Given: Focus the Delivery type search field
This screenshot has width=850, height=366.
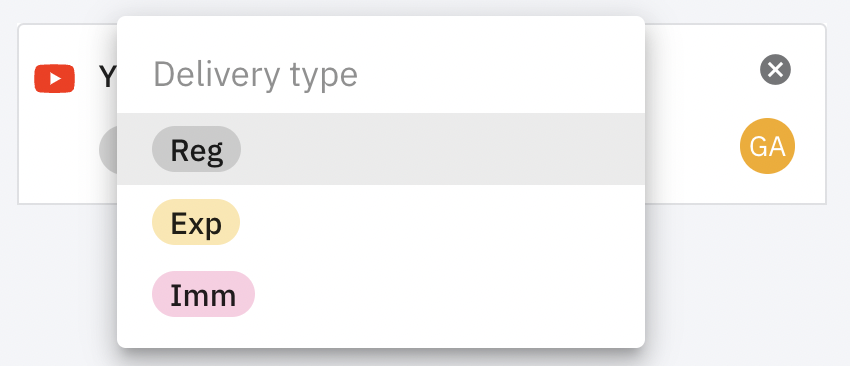Looking at the screenshot, I should pos(381,74).
